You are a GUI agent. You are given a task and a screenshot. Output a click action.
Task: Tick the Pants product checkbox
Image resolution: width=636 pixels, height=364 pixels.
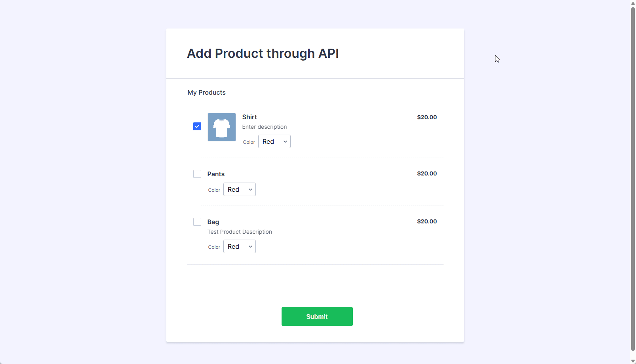coord(197,174)
